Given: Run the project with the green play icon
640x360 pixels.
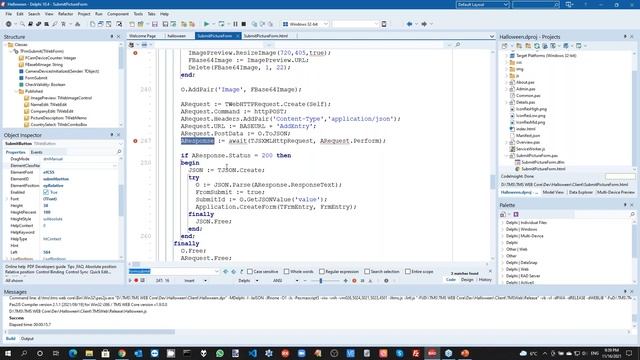Looking at the screenshot, I should pyautogui.click(x=207, y=24).
